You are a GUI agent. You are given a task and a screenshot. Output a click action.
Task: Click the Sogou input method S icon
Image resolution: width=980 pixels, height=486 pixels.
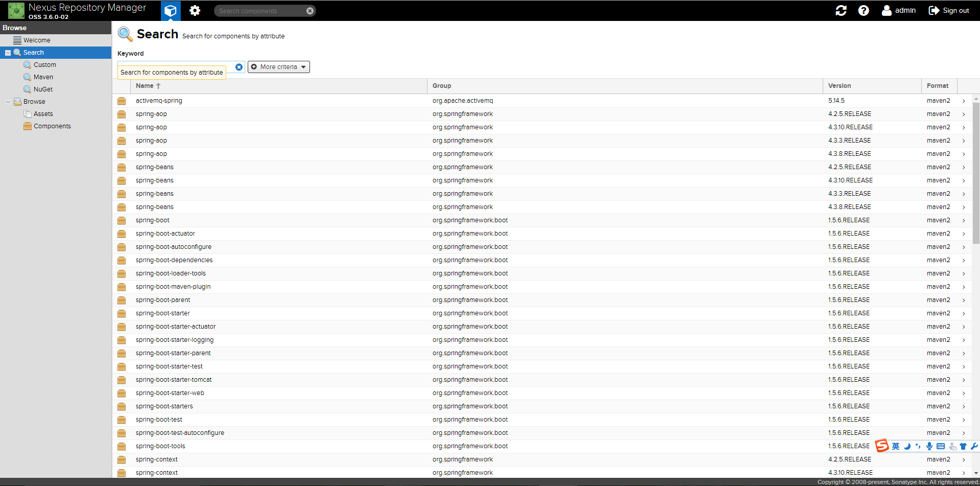[882, 446]
